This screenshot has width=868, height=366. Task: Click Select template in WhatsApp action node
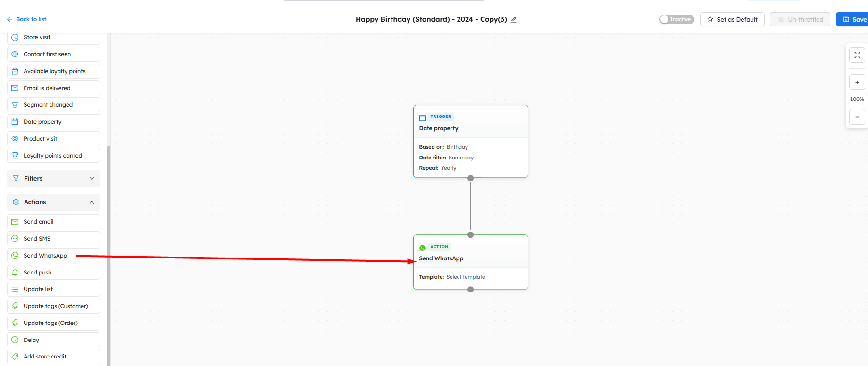[465, 277]
